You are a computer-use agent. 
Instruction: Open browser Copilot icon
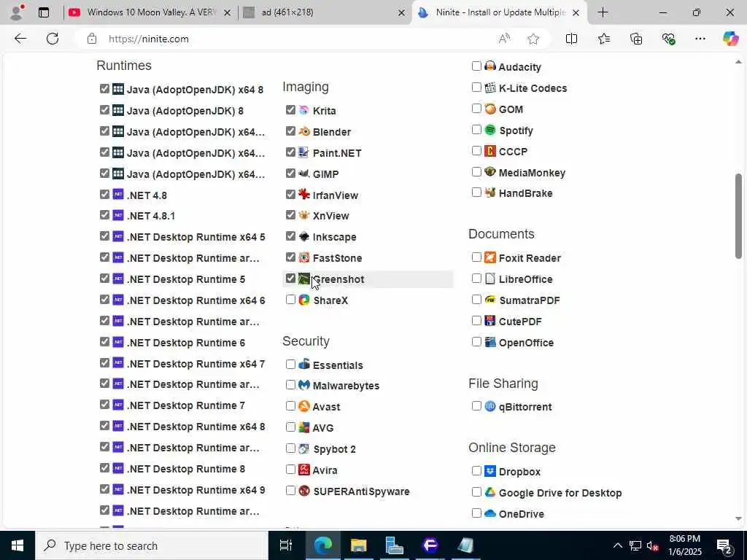tap(730, 39)
